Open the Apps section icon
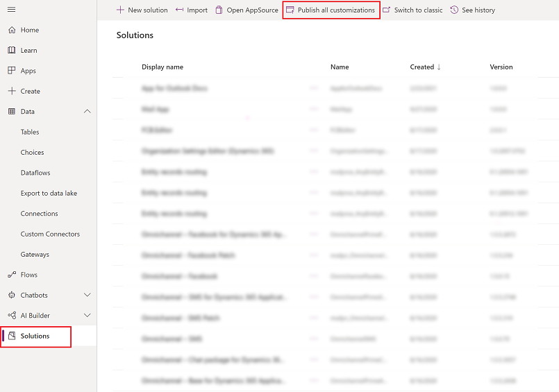 pos(12,71)
